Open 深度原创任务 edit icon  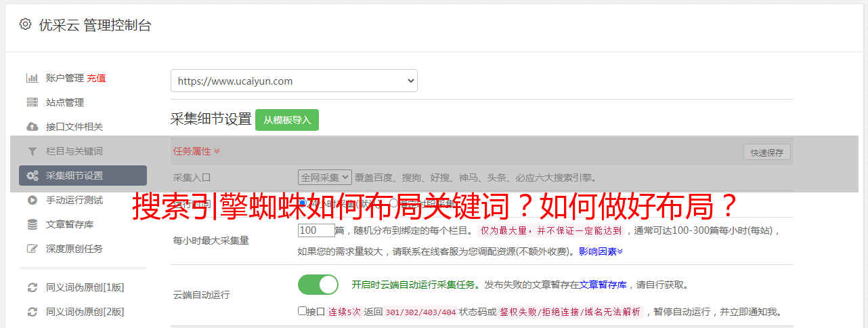[32, 249]
